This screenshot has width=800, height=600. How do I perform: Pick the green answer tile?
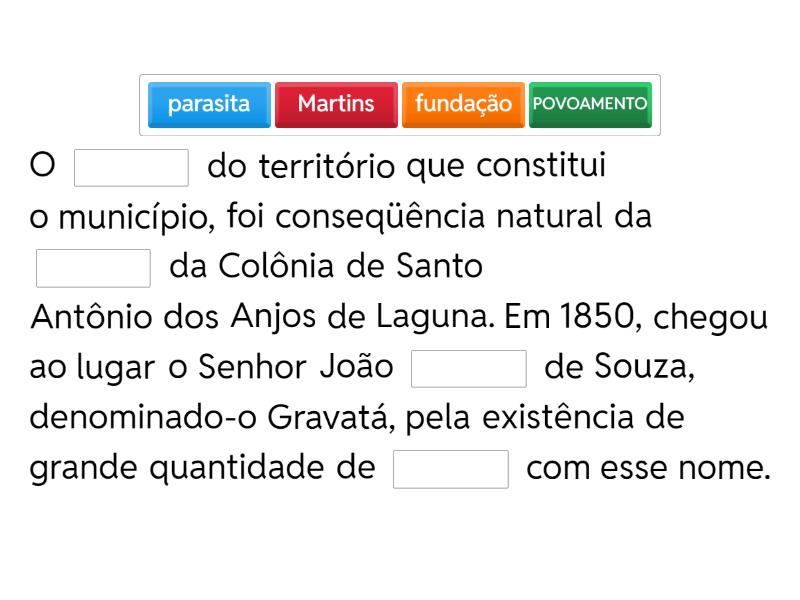pos(590,104)
